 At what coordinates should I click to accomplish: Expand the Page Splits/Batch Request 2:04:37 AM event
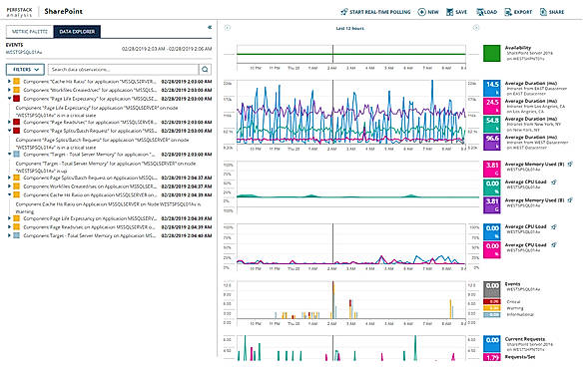(9, 178)
